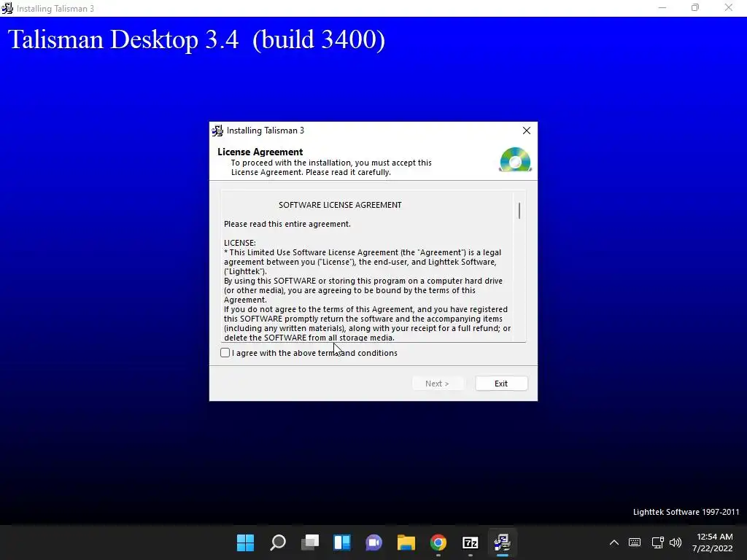
Task: Open Task View from taskbar
Action: tap(310, 542)
